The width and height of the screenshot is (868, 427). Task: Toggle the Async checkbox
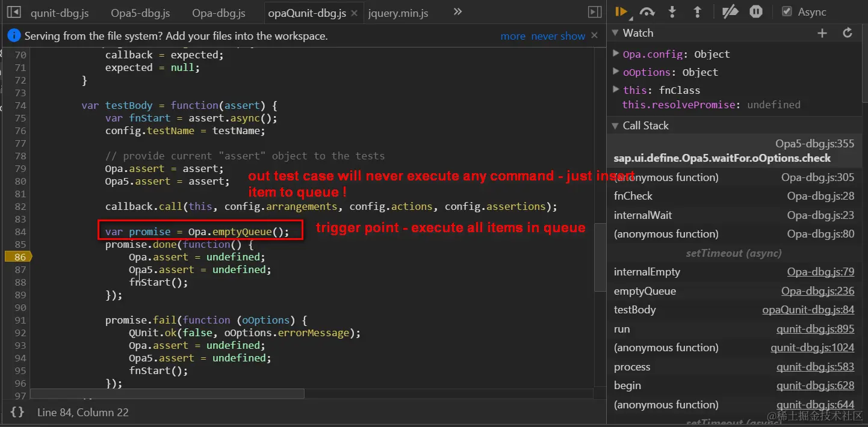(786, 12)
